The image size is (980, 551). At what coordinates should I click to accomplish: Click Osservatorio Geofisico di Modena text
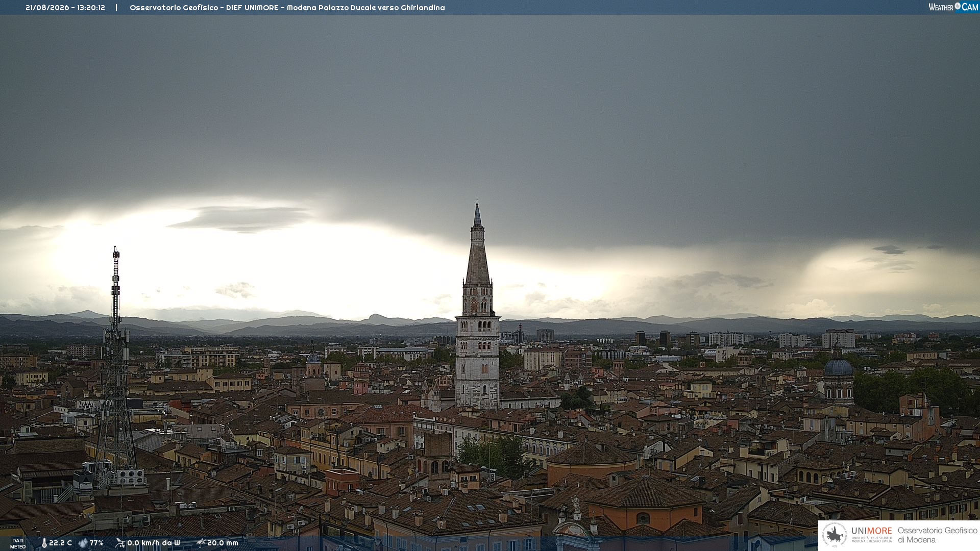click(937, 535)
